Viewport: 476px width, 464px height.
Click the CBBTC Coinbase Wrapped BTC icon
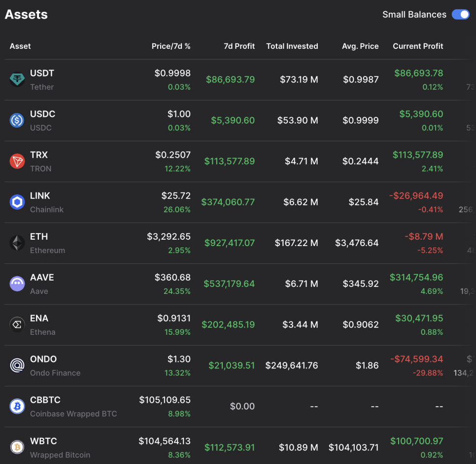[x=17, y=406]
